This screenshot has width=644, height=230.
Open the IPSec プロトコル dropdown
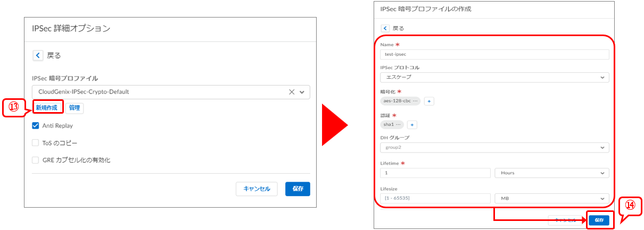[494, 78]
